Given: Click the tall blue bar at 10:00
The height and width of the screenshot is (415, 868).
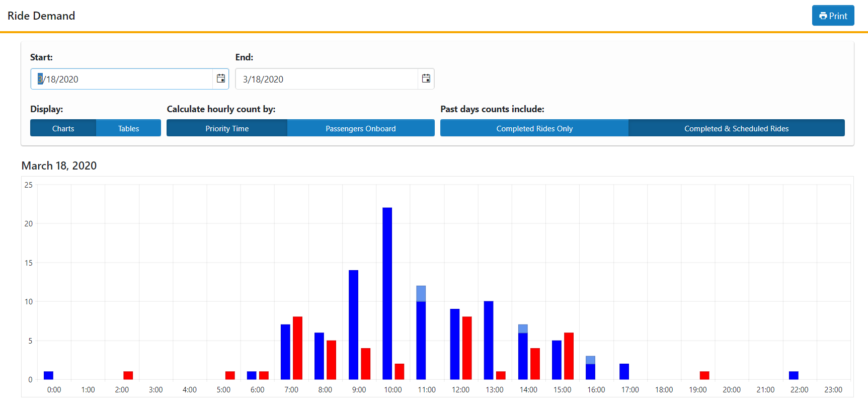Looking at the screenshot, I should [x=387, y=293].
